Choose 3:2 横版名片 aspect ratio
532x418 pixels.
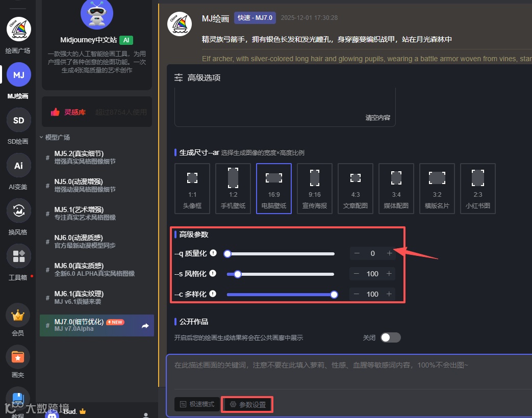tap(437, 189)
